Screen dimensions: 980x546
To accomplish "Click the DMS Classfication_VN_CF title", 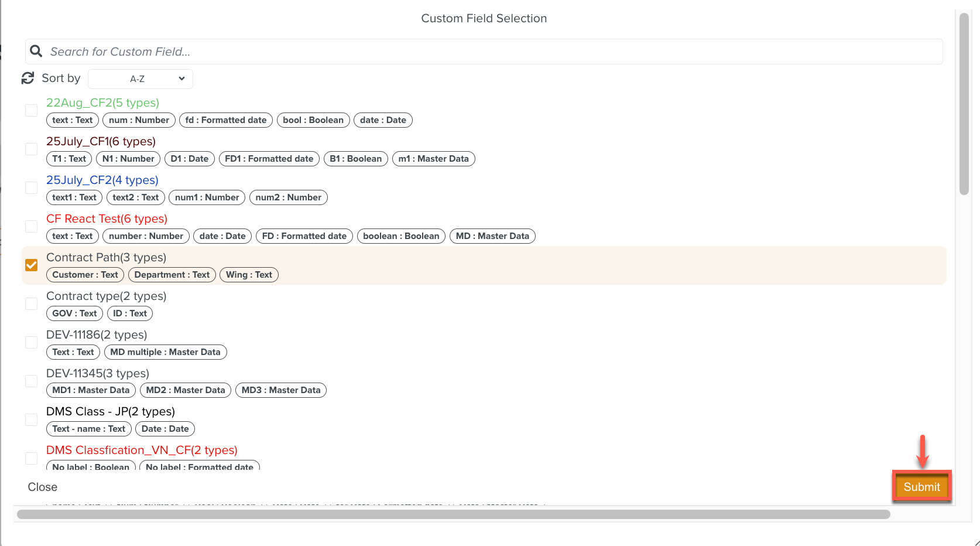I will pos(142,450).
